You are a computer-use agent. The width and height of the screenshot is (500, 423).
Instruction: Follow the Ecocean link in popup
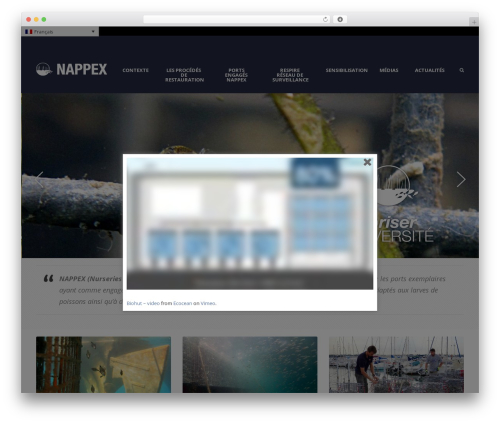[182, 303]
